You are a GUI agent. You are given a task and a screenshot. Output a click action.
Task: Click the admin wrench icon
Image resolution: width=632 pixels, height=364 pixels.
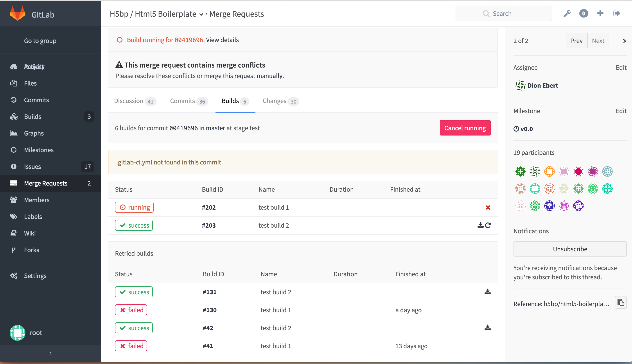567,14
